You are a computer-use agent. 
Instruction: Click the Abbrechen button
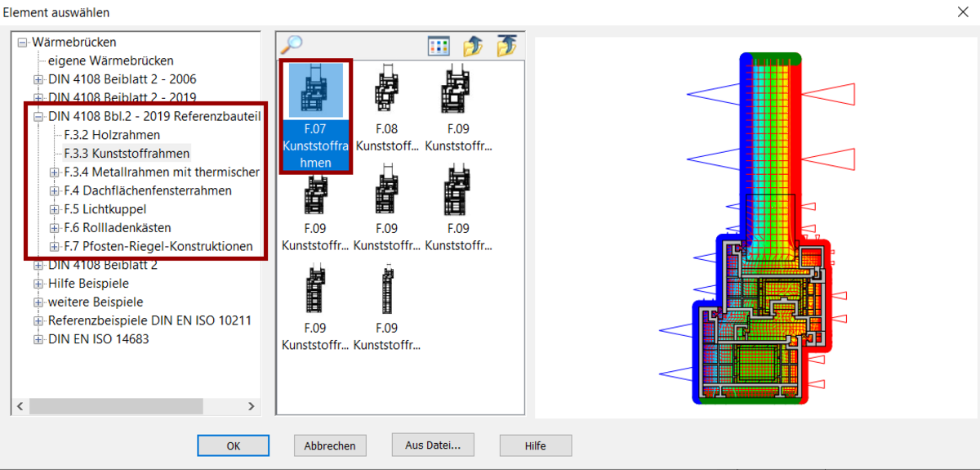330,445
